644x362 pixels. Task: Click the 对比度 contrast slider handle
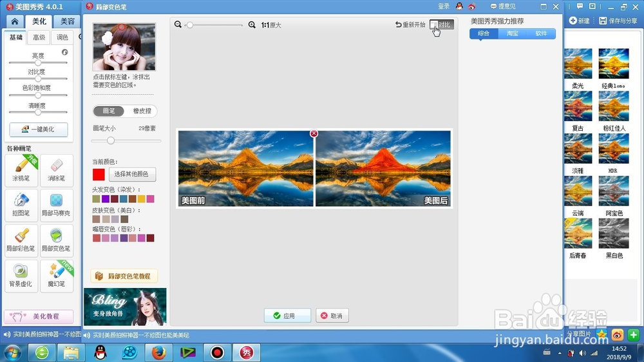(38, 79)
